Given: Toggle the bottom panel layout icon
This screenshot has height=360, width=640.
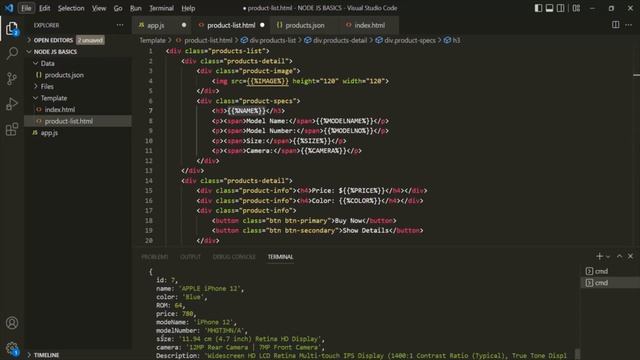Looking at the screenshot, I should 549,8.
